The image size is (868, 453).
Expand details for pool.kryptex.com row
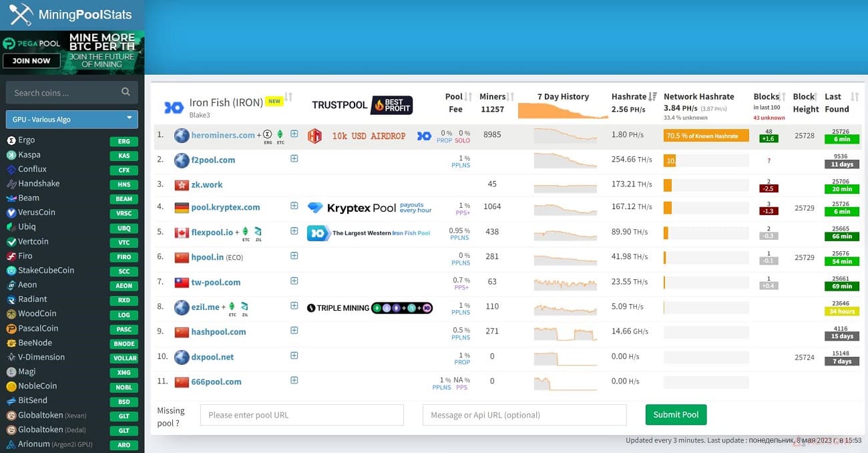coord(294,206)
